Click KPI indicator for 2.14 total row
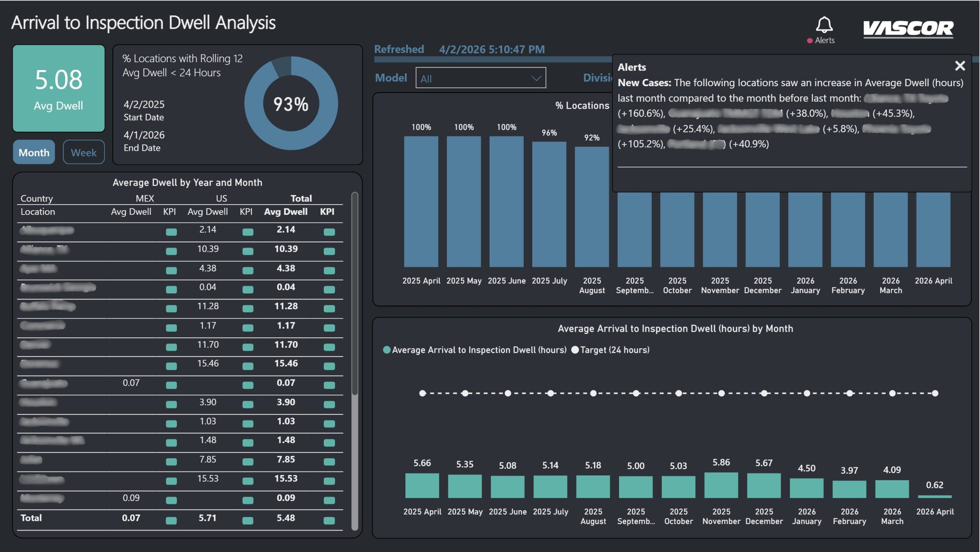Viewport: 980px width, 552px height. point(329,232)
